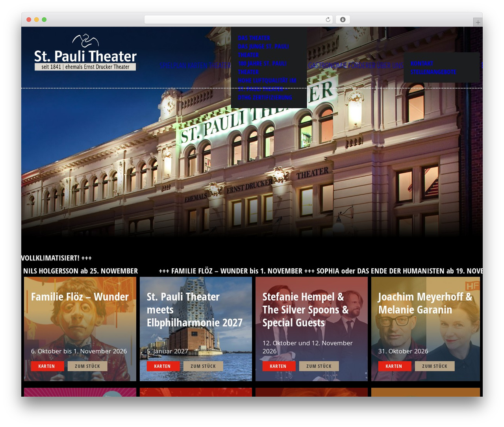Click the date '6. Oktober bis 1. November 2026'
The width and height of the screenshot is (504, 427).
tap(79, 351)
